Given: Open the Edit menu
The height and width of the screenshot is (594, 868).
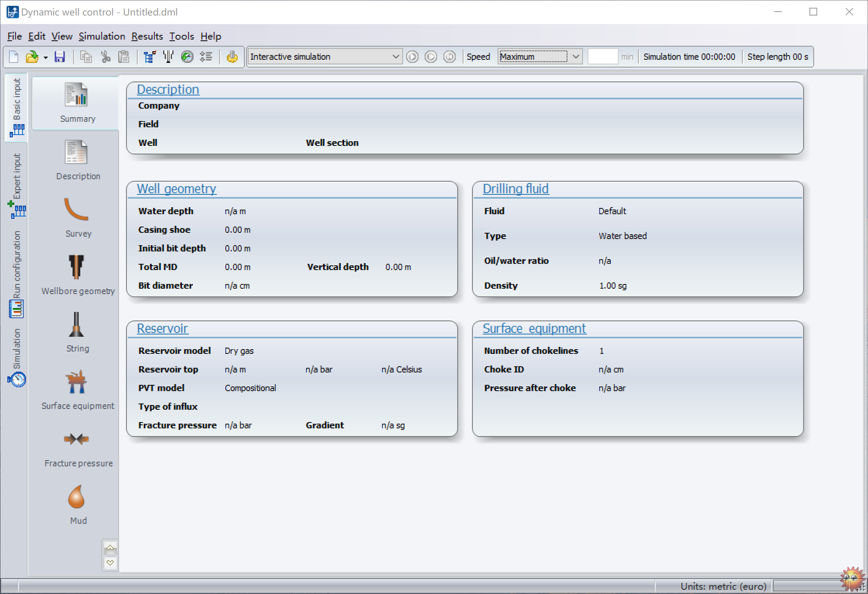Looking at the screenshot, I should coord(37,36).
